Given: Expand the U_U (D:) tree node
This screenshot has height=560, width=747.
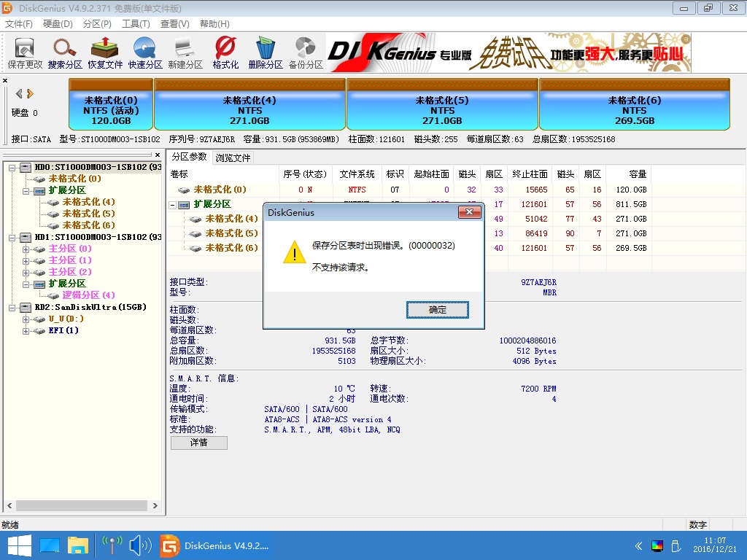Looking at the screenshot, I should coord(26,319).
